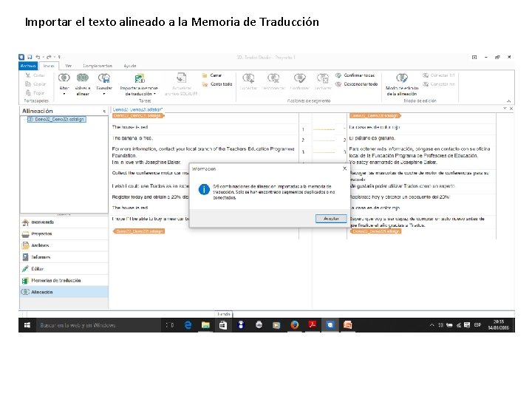
Task: Click Volver a alinear icon
Action: (x=83, y=78)
